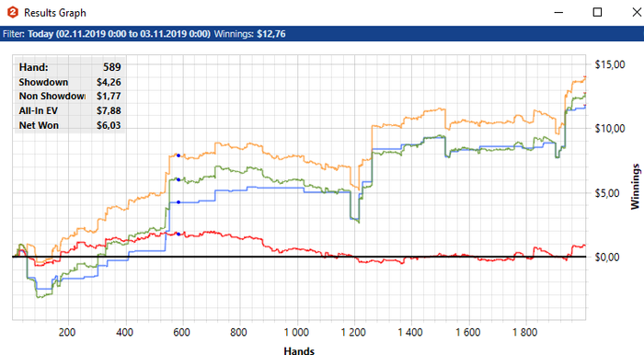Image resolution: width=644 pixels, height=355 pixels.
Task: Click the All-In EV $7,88 legend row
Action: click(x=70, y=110)
